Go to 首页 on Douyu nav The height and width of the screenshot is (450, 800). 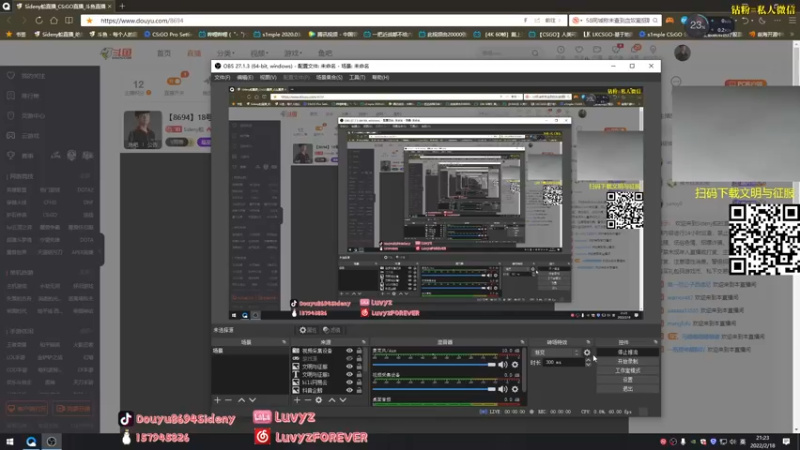(x=164, y=53)
